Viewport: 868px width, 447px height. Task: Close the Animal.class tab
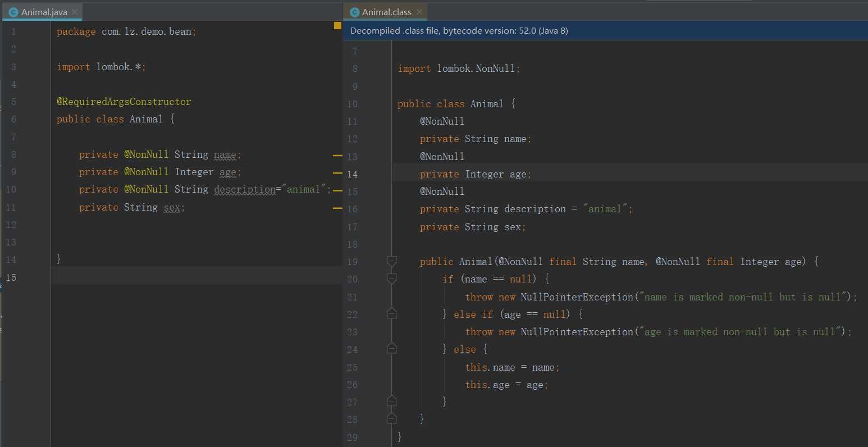pos(419,12)
